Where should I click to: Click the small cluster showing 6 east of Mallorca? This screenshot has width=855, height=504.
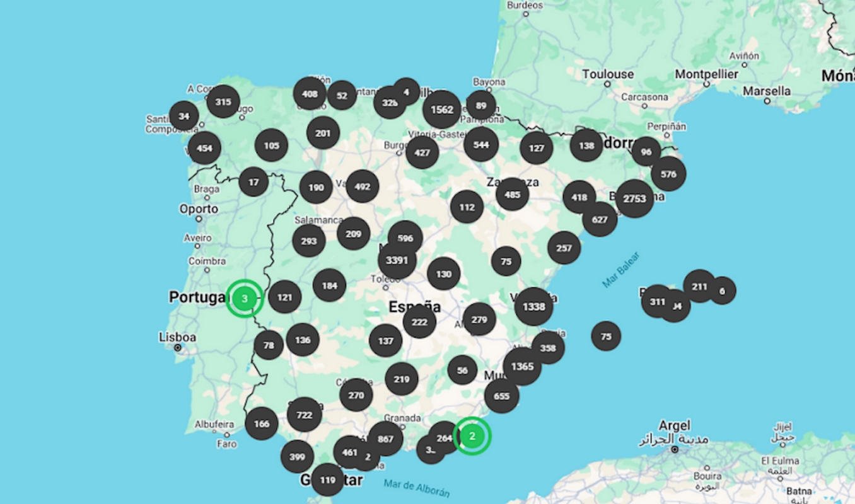723,292
